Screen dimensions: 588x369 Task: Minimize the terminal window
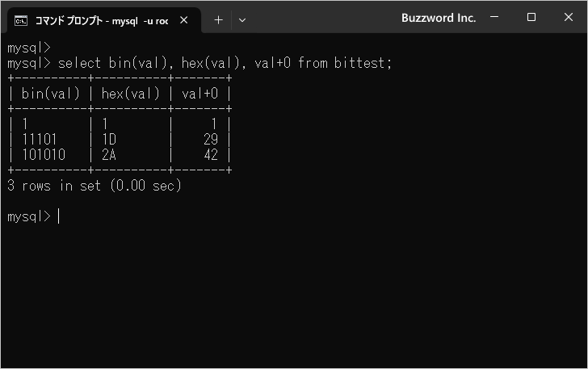click(494, 18)
